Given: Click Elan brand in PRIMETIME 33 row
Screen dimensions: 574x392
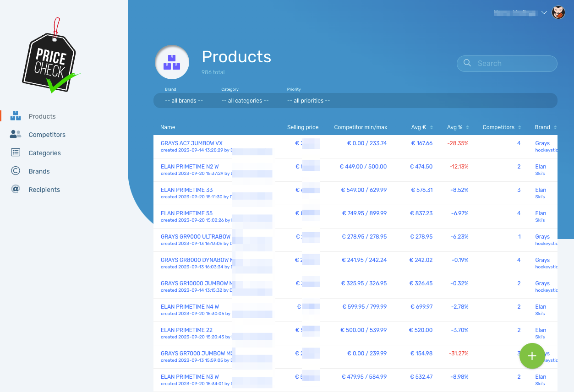Looking at the screenshot, I should tap(541, 190).
